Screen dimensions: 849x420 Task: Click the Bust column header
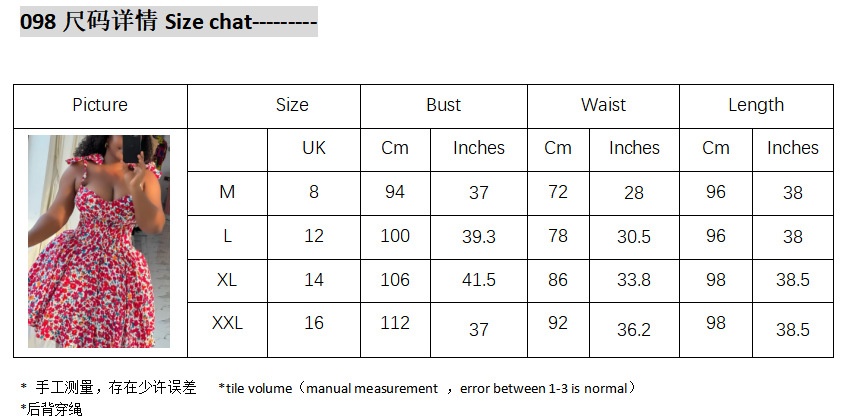coord(443,105)
